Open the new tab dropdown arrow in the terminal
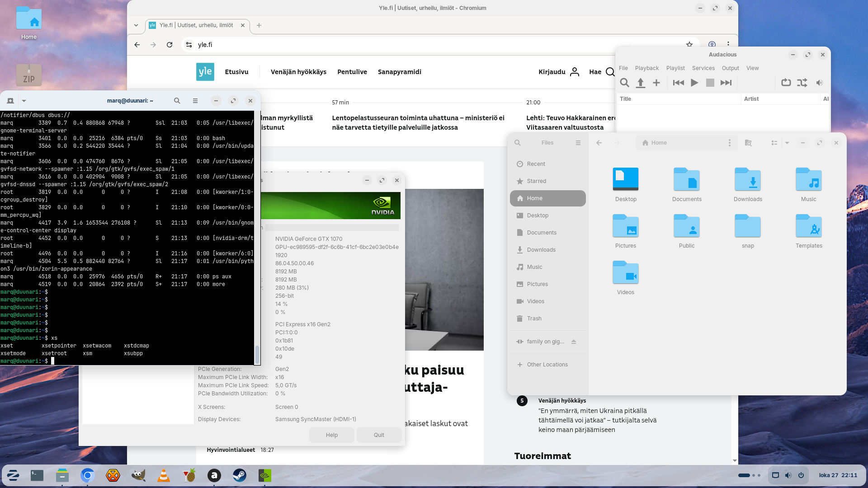The width and height of the screenshot is (868, 488). tap(24, 101)
